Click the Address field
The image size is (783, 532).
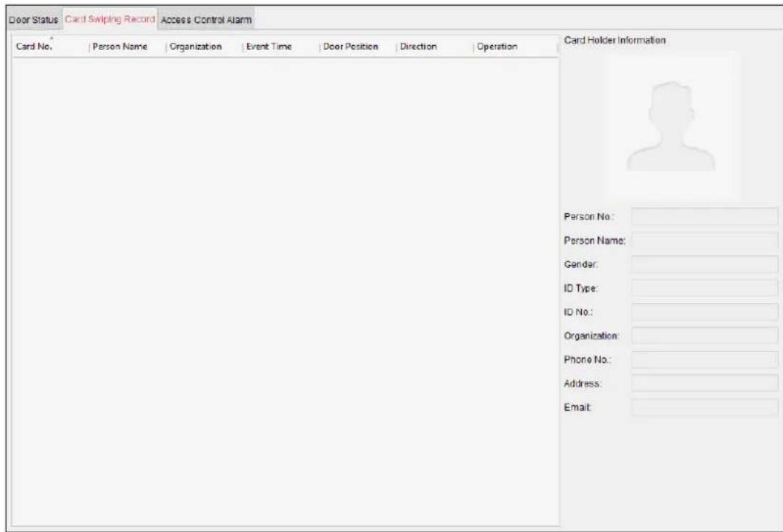pyautogui.click(x=704, y=384)
